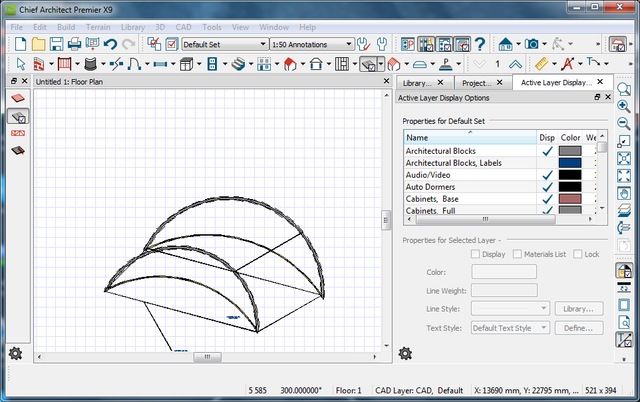Expand the Default Text Style dropdown
The height and width of the screenshot is (402, 640).
pyautogui.click(x=509, y=328)
